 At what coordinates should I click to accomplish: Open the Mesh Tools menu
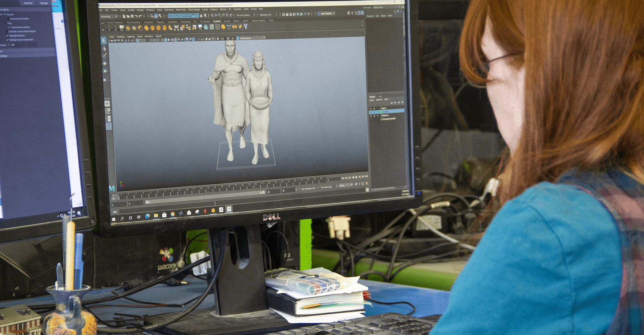[x=181, y=10]
